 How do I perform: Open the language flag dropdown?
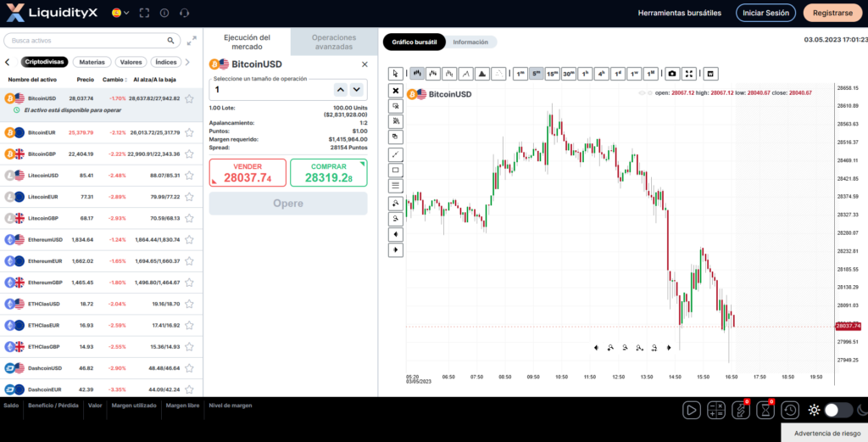[x=120, y=13]
